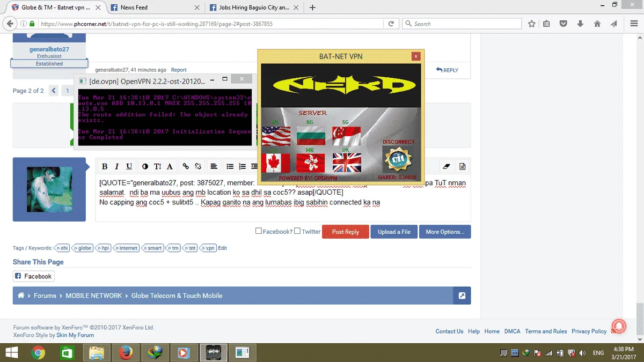Apply underline formatting in reply editor
Screen dimensions: 644x362
129,166
